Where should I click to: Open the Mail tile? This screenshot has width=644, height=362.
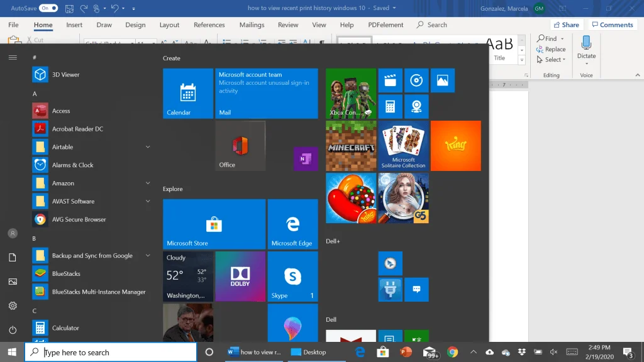coord(267,94)
